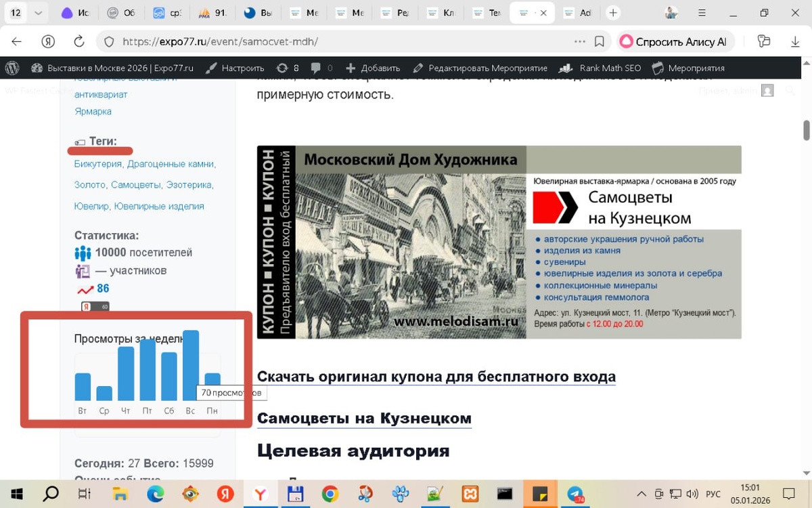Click the Вс bar in weekly views chart

tap(190, 365)
